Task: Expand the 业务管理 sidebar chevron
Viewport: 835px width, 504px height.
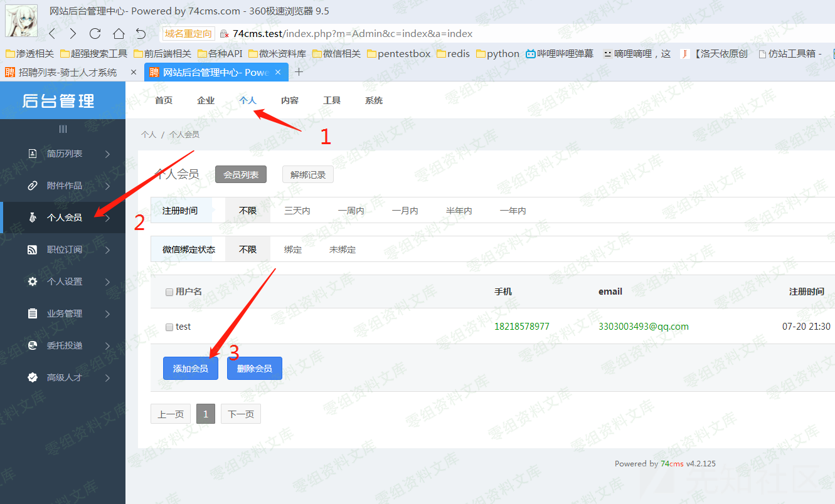Action: point(108,313)
